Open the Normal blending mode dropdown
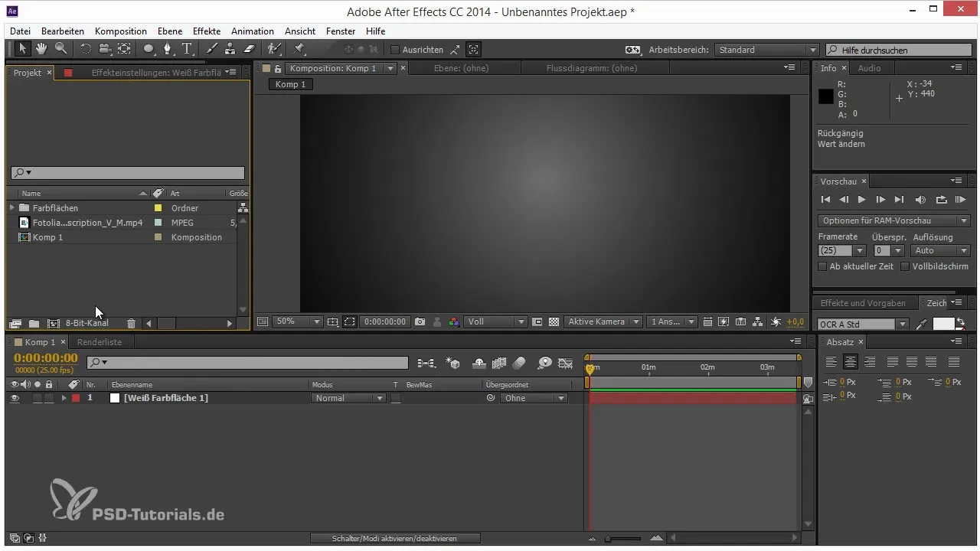The width and height of the screenshot is (980, 551). tap(348, 398)
